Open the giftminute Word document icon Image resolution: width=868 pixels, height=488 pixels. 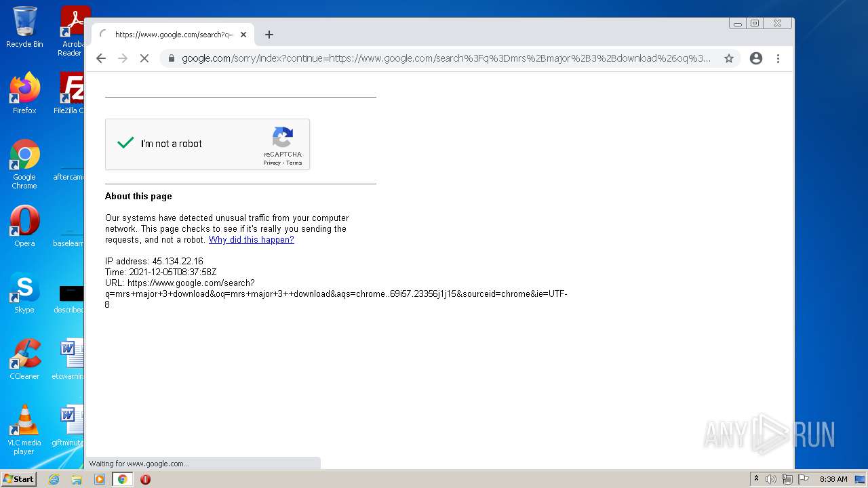coord(69,426)
